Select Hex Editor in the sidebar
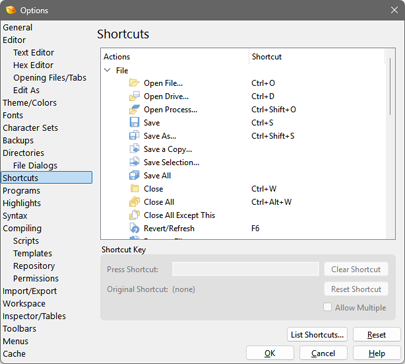This screenshot has height=364, width=405. [33, 65]
